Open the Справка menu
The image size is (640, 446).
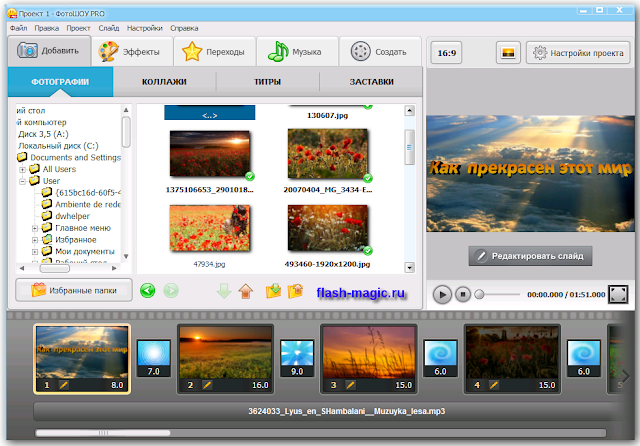pos(184,28)
